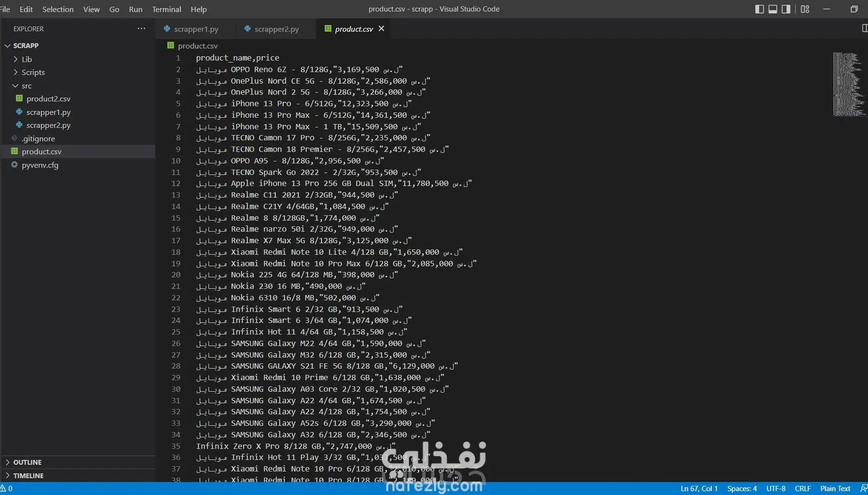This screenshot has width=868, height=495.
Task: Open the pyvenv.cfg file
Action: [x=40, y=165]
